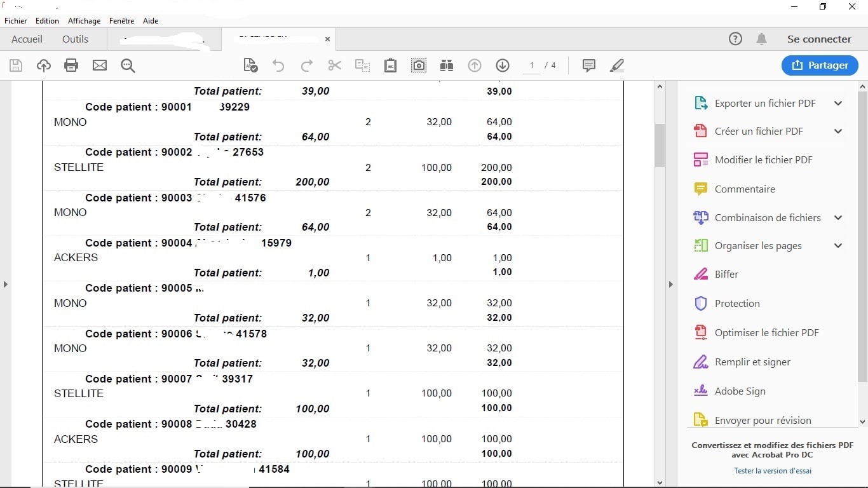
Task: Select the highlighter pen tool
Action: click(x=616, y=65)
